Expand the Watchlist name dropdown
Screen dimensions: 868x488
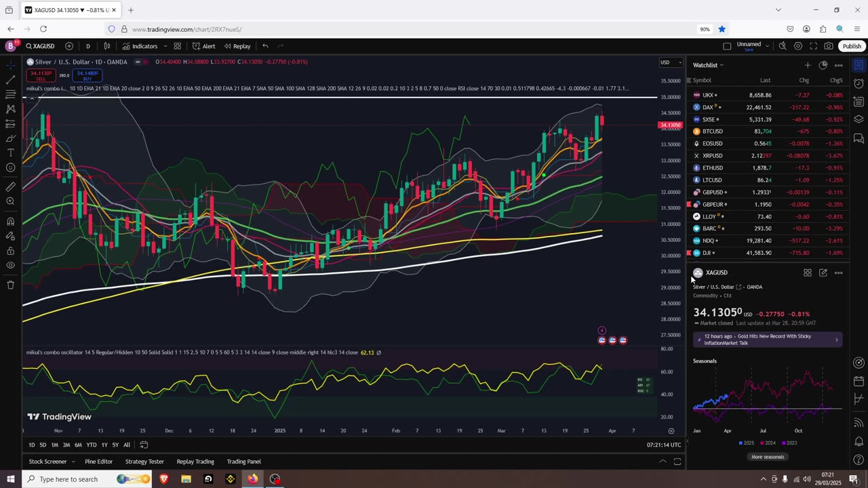click(x=708, y=65)
